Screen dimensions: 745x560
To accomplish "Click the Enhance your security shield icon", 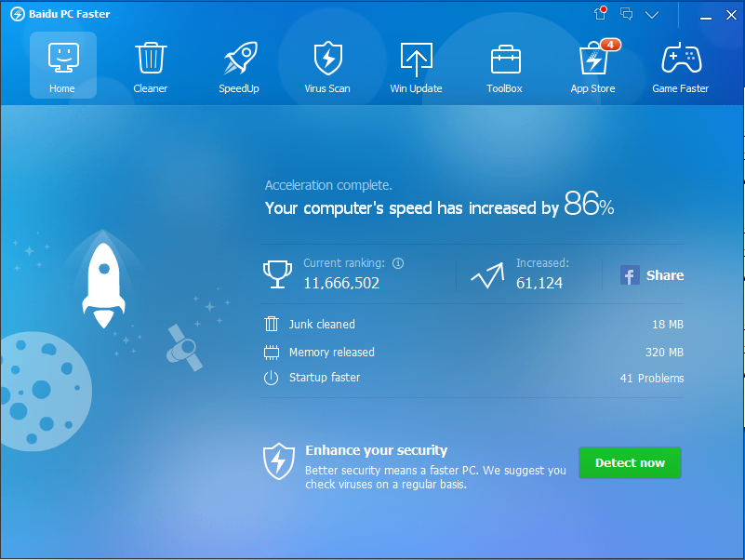I will pyautogui.click(x=279, y=461).
